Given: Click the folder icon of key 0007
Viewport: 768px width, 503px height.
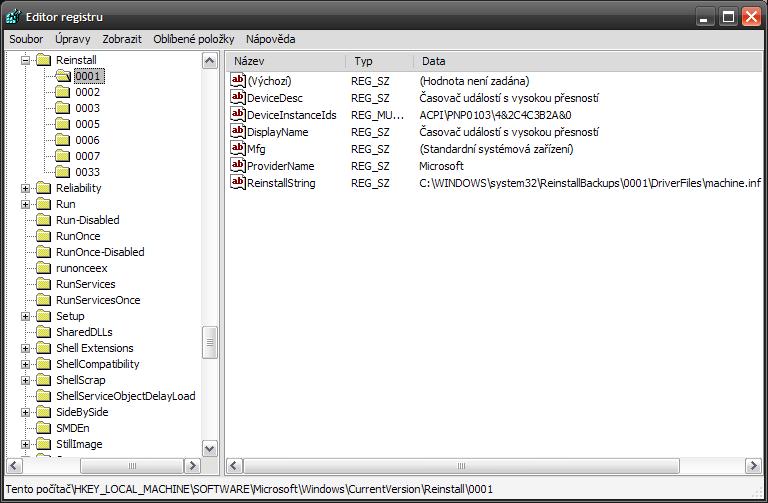Looking at the screenshot, I should click(x=62, y=156).
